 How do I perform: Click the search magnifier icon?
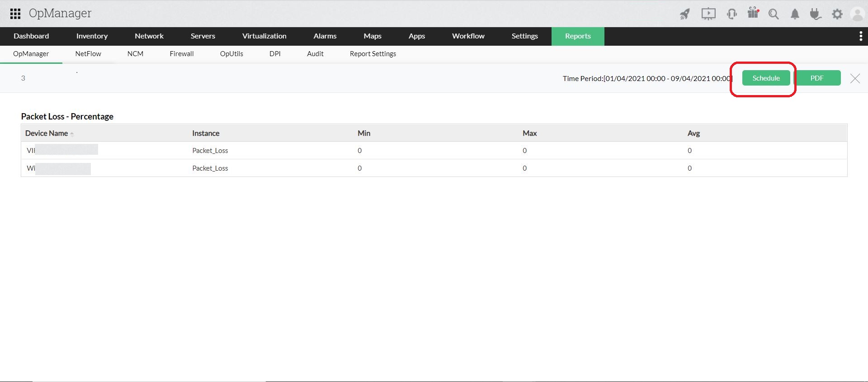click(x=774, y=14)
